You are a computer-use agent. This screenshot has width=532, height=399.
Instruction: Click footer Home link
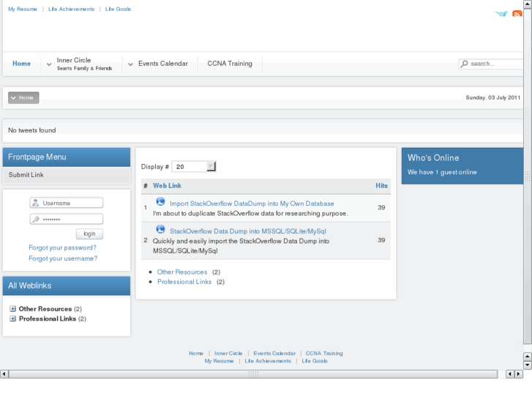click(x=196, y=354)
